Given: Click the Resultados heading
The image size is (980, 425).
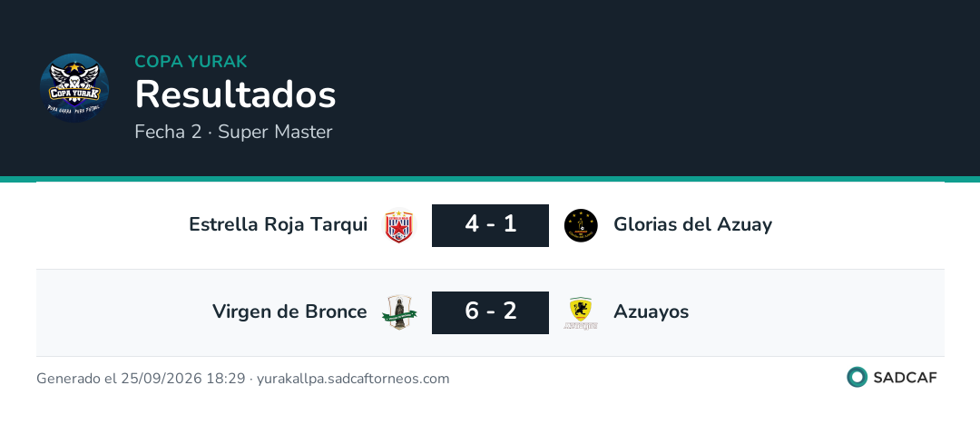Looking at the screenshot, I should 235,95.
